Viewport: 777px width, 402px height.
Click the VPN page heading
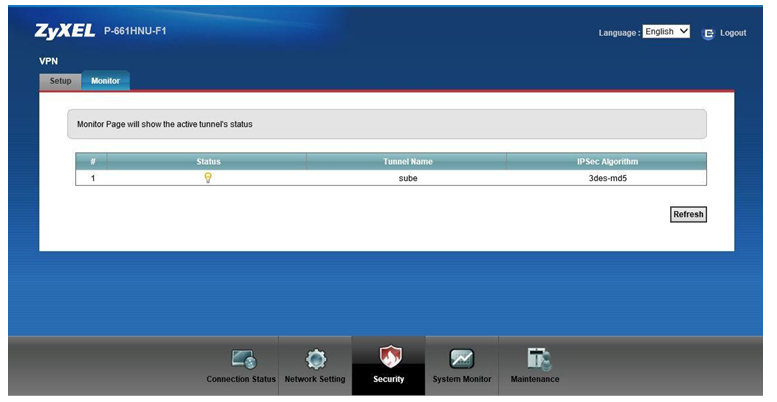[x=49, y=61]
